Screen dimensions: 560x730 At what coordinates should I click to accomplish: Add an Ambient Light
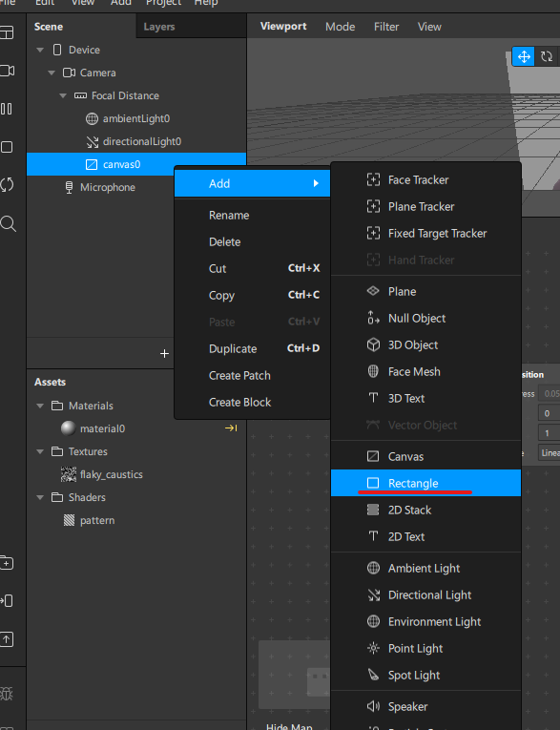click(x=425, y=568)
